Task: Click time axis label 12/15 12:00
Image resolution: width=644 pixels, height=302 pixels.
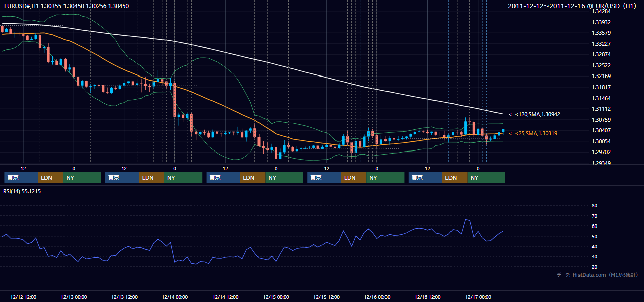Action: 327,297
